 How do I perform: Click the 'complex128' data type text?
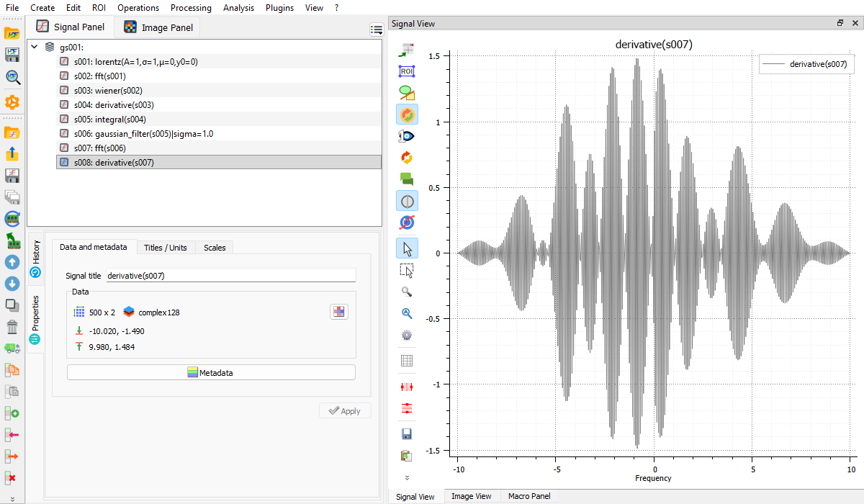158,312
